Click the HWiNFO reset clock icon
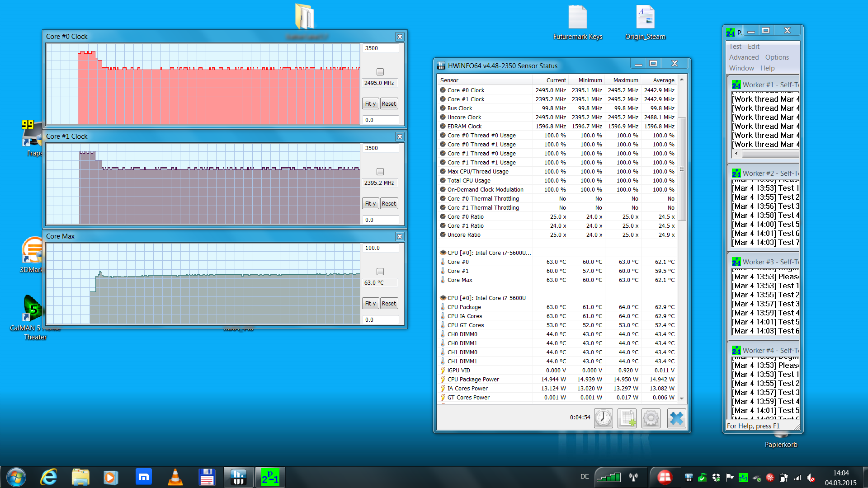This screenshot has height=488, width=868. [604, 418]
